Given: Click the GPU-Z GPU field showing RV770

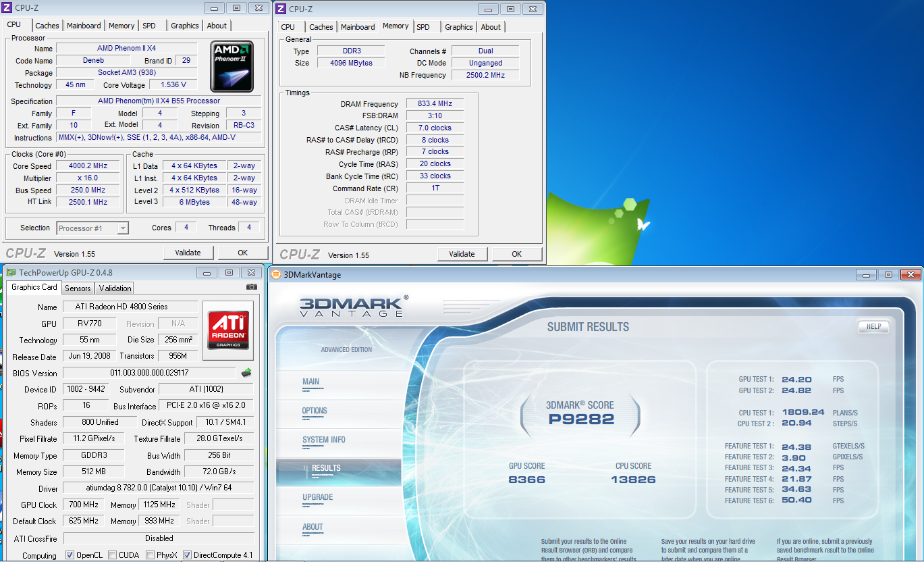Looking at the screenshot, I should [90, 324].
